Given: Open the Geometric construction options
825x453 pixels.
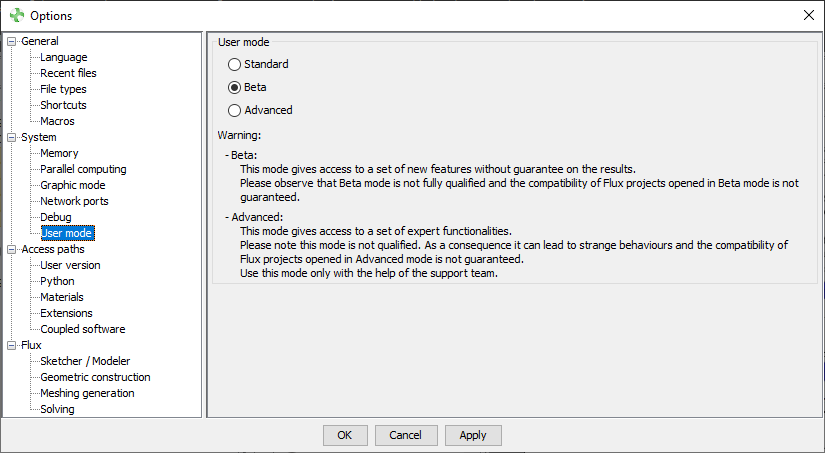Looking at the screenshot, I should click(x=95, y=377).
